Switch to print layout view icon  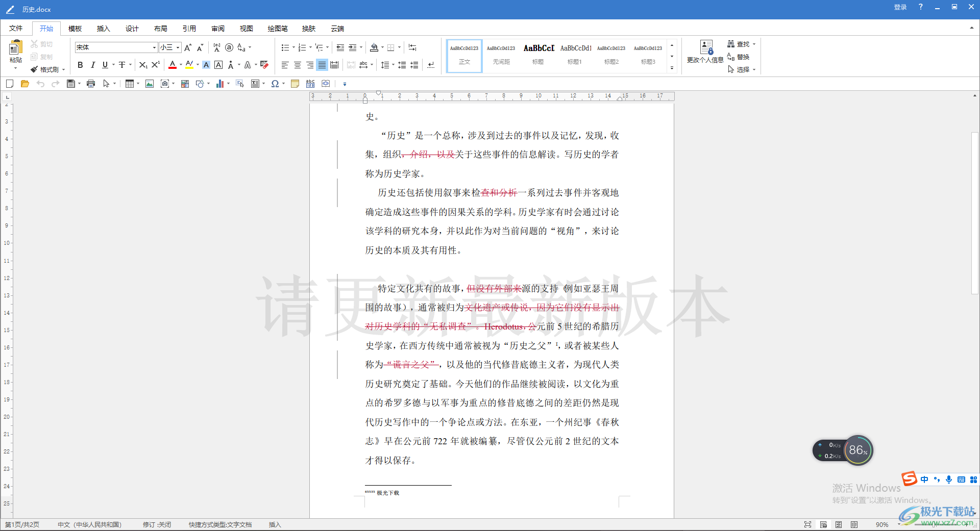pos(823,524)
